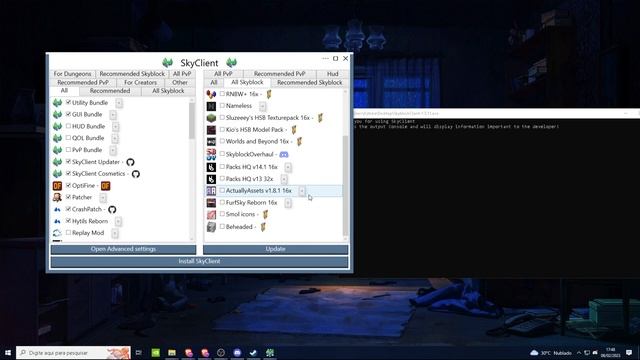Screen dimensions: 640x360
Task: Enable the HUD Bundle checkbox
Action: point(68,126)
